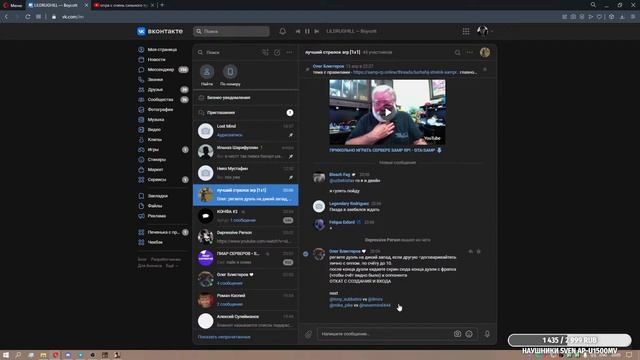Open the VK services grid icon

tap(466, 31)
